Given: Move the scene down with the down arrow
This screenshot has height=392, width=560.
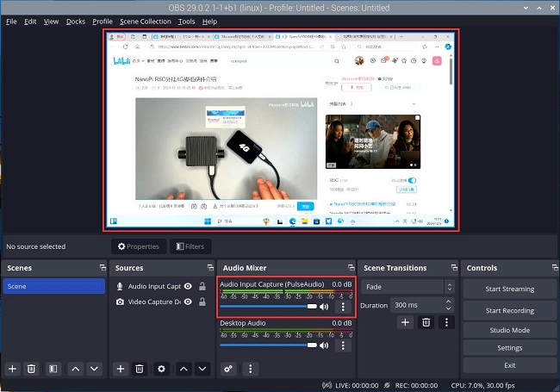Looking at the screenshot, I should tap(94, 369).
